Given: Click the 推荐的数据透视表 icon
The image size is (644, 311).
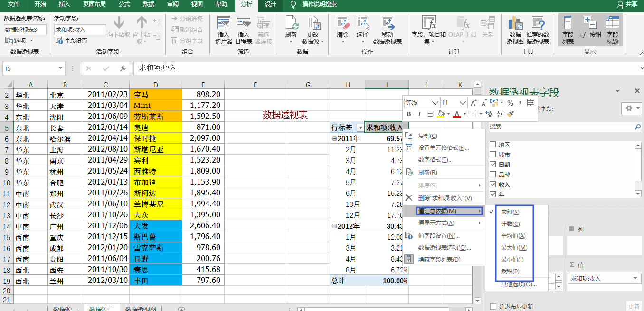Looking at the screenshot, I should [x=538, y=23].
